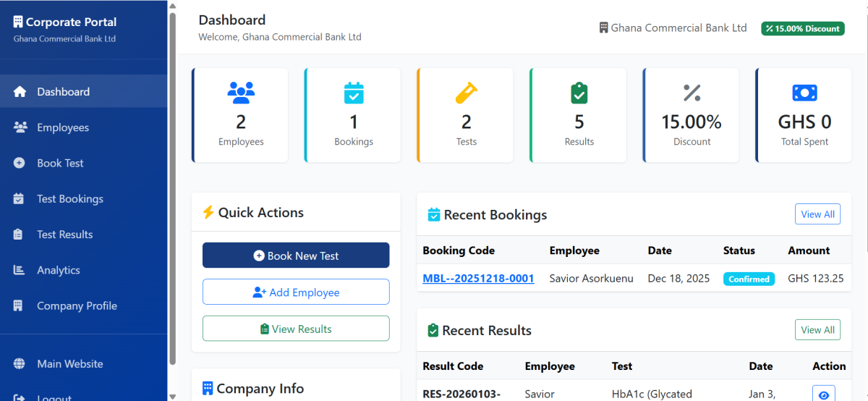The width and height of the screenshot is (868, 401).
Task: Click the percent icon on Discount card
Action: [x=692, y=93]
